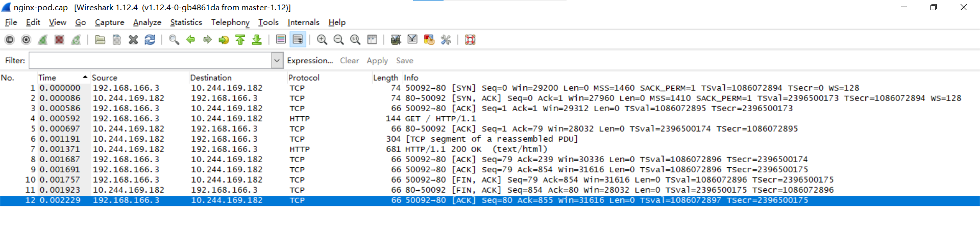This screenshot has width=980, height=231.
Task: Select packet 7 HTTP/1.1 200 OK
Action: [x=490, y=149]
